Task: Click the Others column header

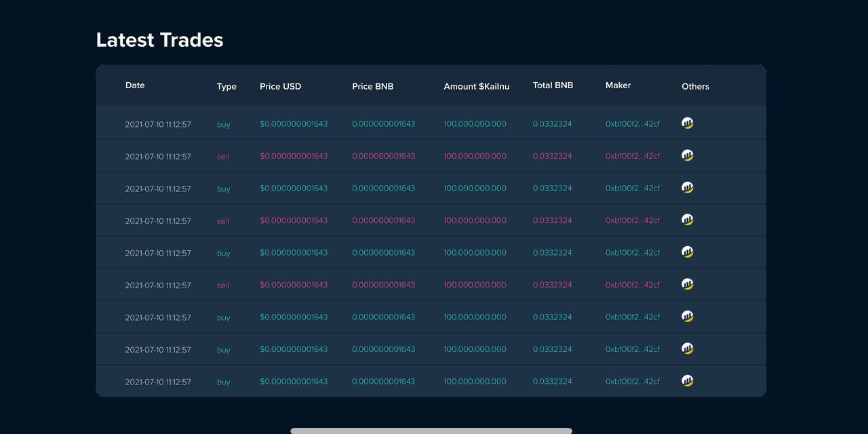Action: coord(695,87)
